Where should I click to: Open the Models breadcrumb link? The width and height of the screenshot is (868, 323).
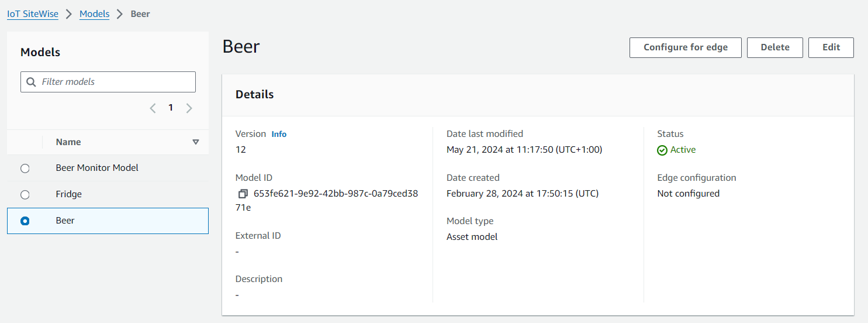tap(95, 14)
